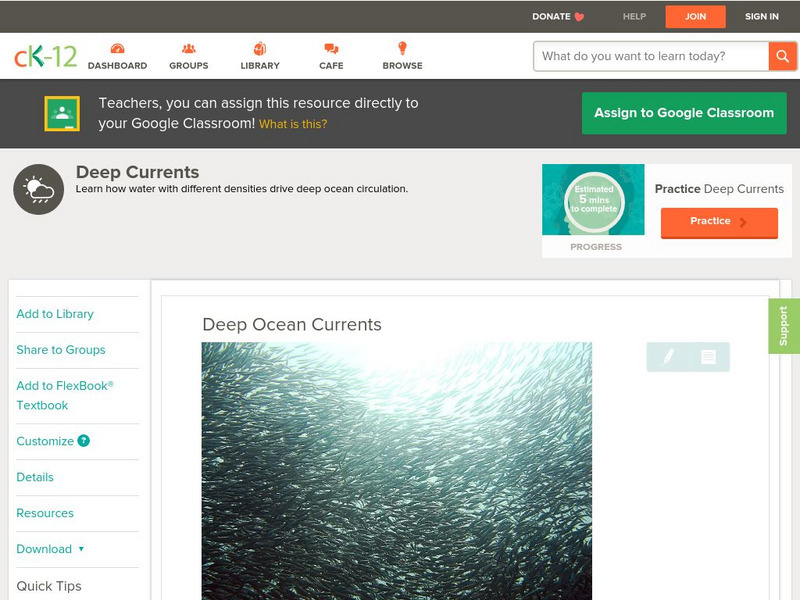
Task: Expand the Download options
Action: tap(44, 549)
